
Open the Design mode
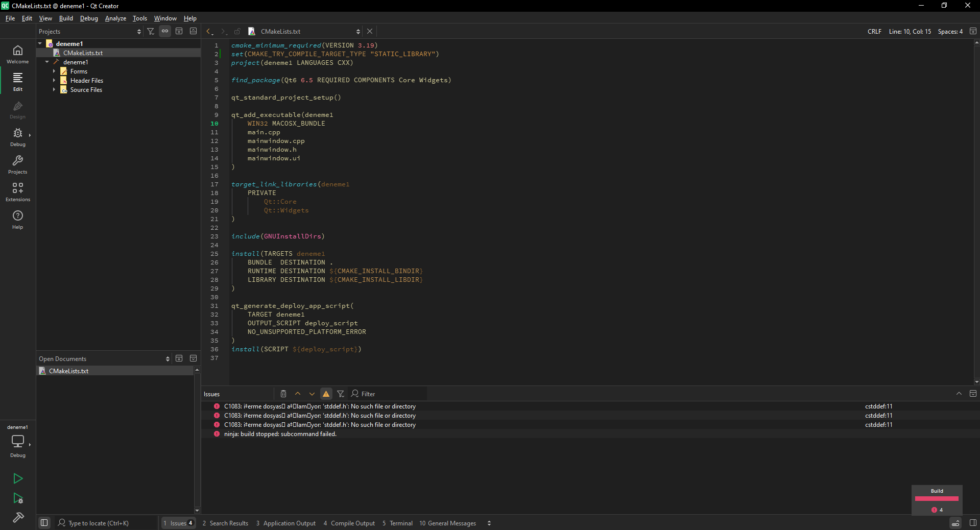18,109
